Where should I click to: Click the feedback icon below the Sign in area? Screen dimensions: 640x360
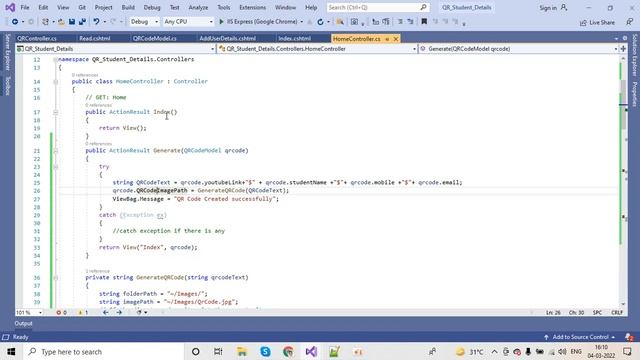[x=630, y=22]
